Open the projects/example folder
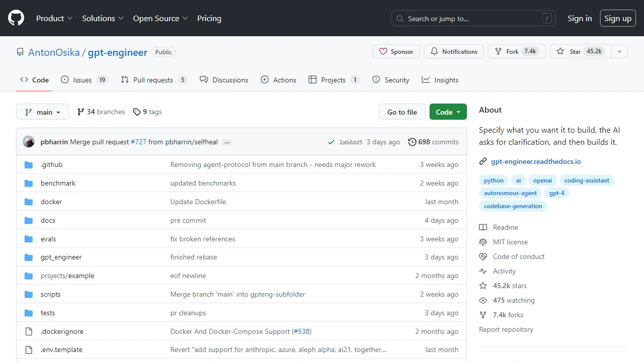 (67, 276)
